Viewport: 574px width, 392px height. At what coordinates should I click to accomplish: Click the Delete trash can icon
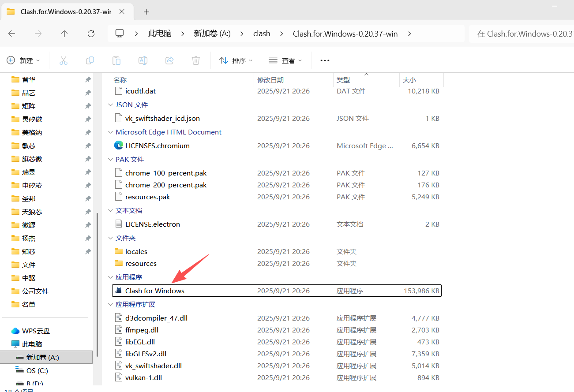[196, 60]
